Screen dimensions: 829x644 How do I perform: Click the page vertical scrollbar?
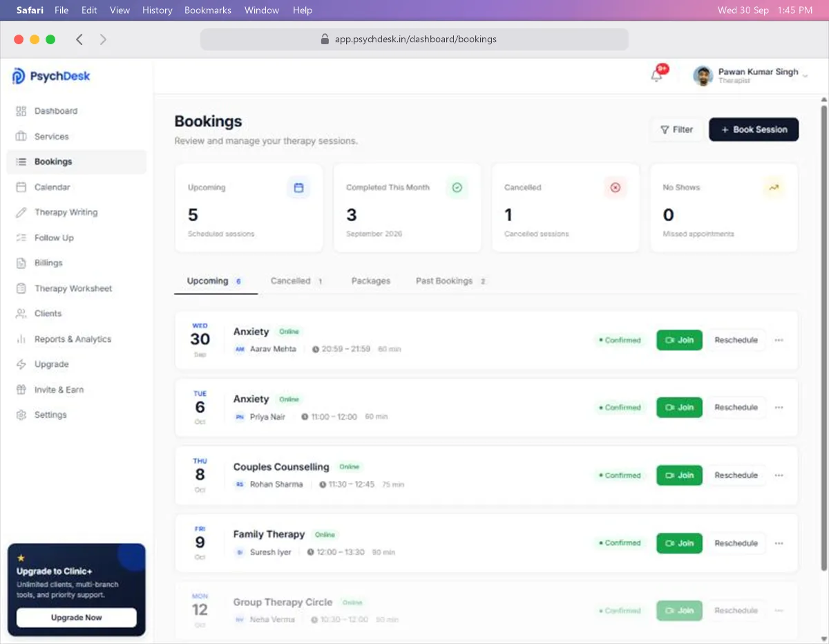[823, 339]
